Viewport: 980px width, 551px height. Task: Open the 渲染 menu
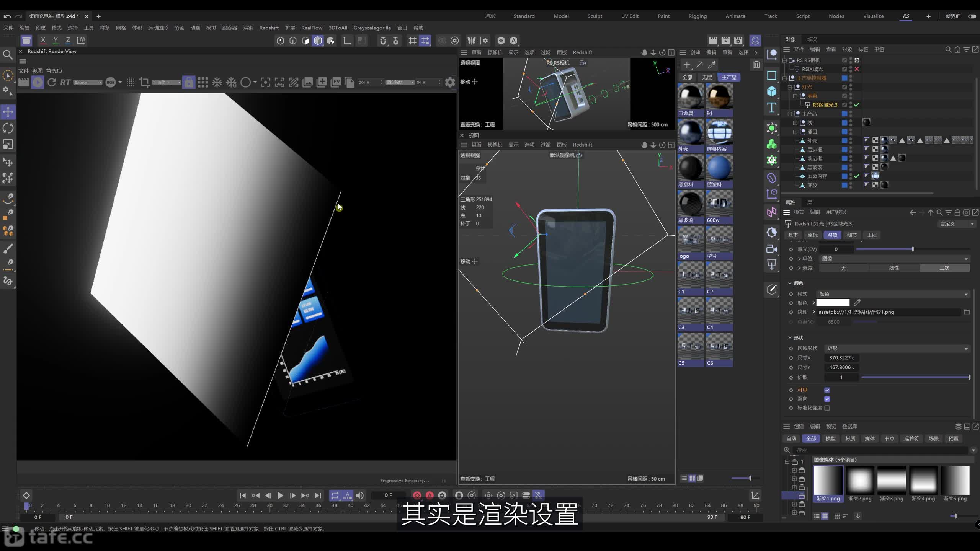(x=248, y=28)
